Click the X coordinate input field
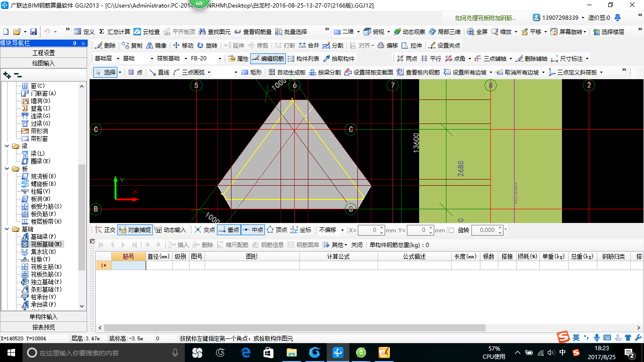Image resolution: width=644 pixels, height=362 pixels. (372, 230)
